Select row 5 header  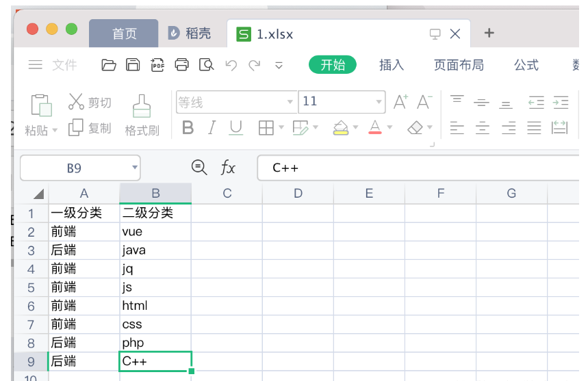(x=31, y=287)
